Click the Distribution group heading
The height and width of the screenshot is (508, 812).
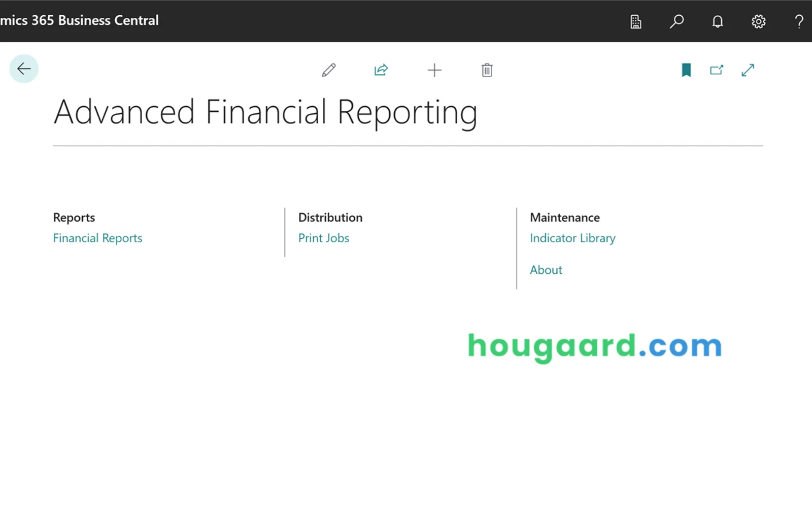pyautogui.click(x=330, y=217)
